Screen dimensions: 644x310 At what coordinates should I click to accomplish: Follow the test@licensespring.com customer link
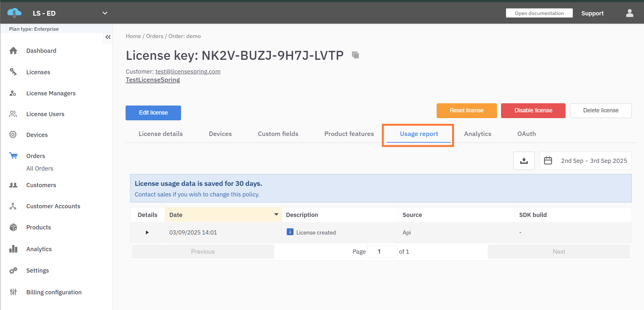point(188,71)
